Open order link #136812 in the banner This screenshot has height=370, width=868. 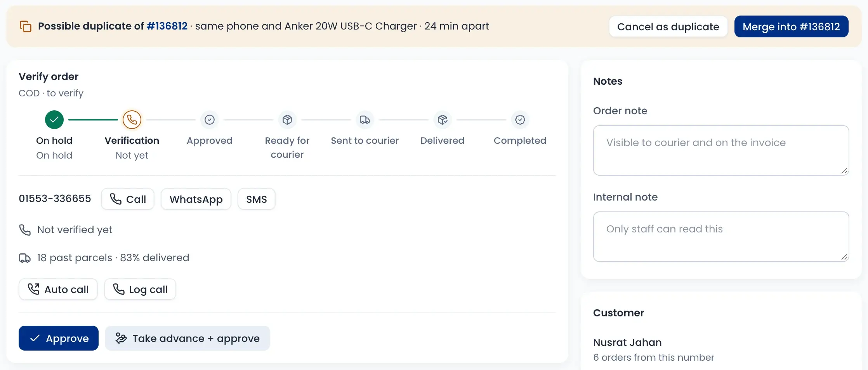[x=167, y=26]
